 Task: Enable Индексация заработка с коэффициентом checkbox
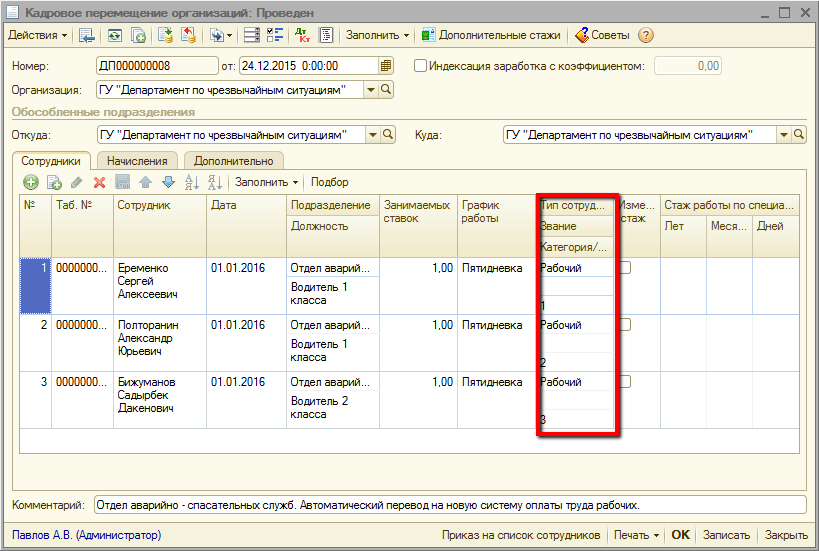421,66
